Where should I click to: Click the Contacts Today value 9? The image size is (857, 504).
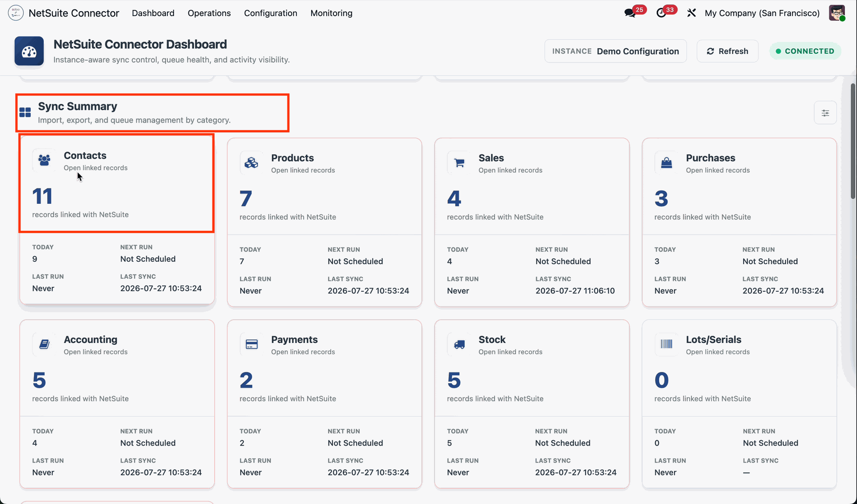[x=35, y=259]
